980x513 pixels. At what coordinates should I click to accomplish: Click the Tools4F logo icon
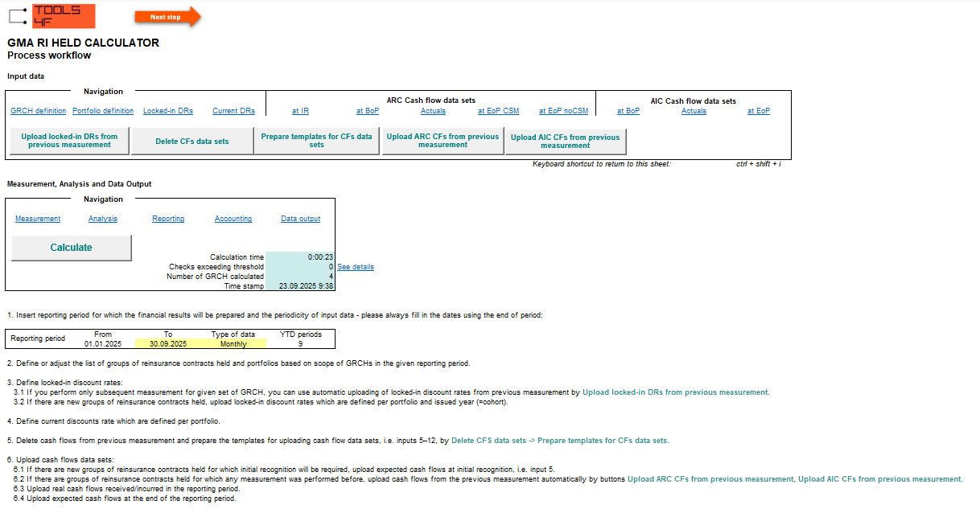pos(51,16)
